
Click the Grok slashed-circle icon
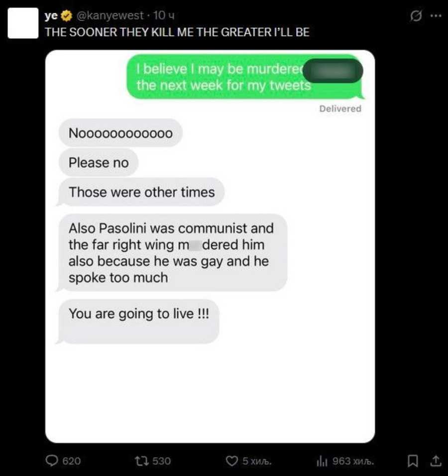[416, 16]
